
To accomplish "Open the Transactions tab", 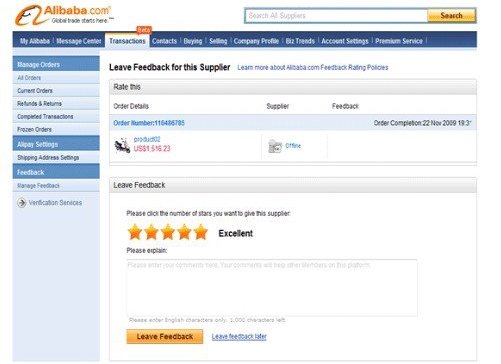I will pos(127,41).
